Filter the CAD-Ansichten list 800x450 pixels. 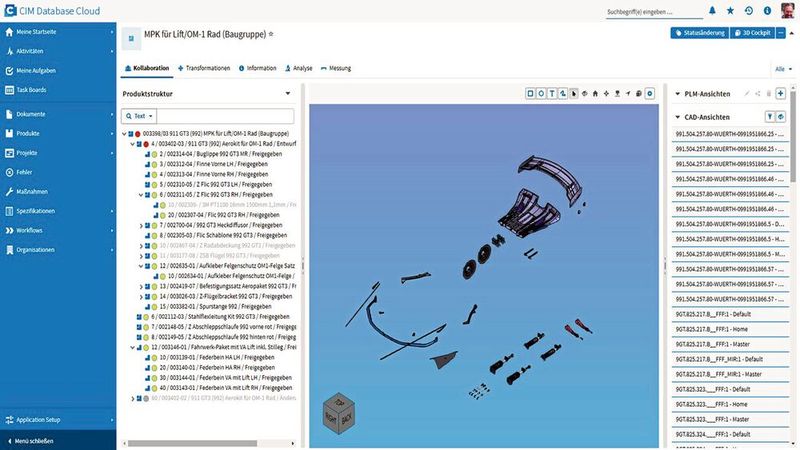coord(769,117)
